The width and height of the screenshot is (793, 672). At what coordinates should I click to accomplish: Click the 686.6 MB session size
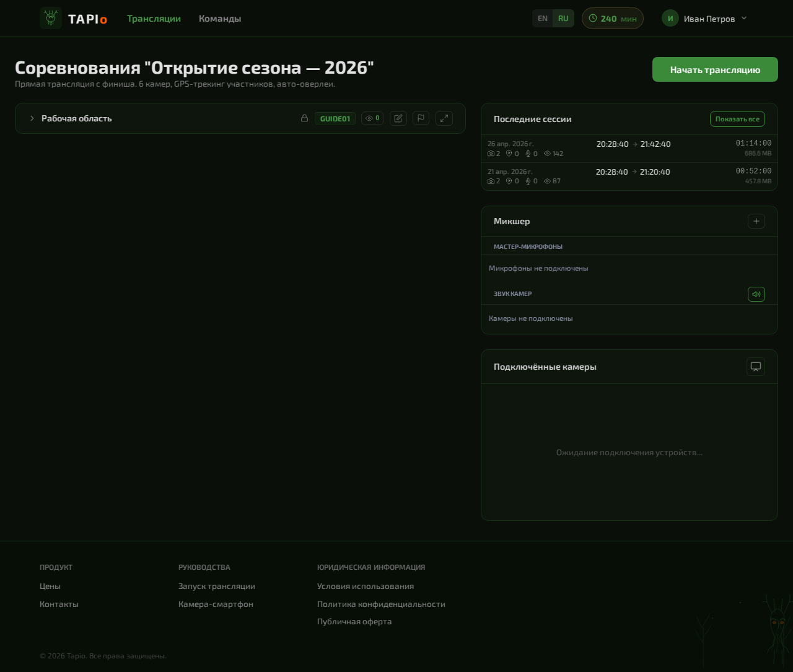758,153
